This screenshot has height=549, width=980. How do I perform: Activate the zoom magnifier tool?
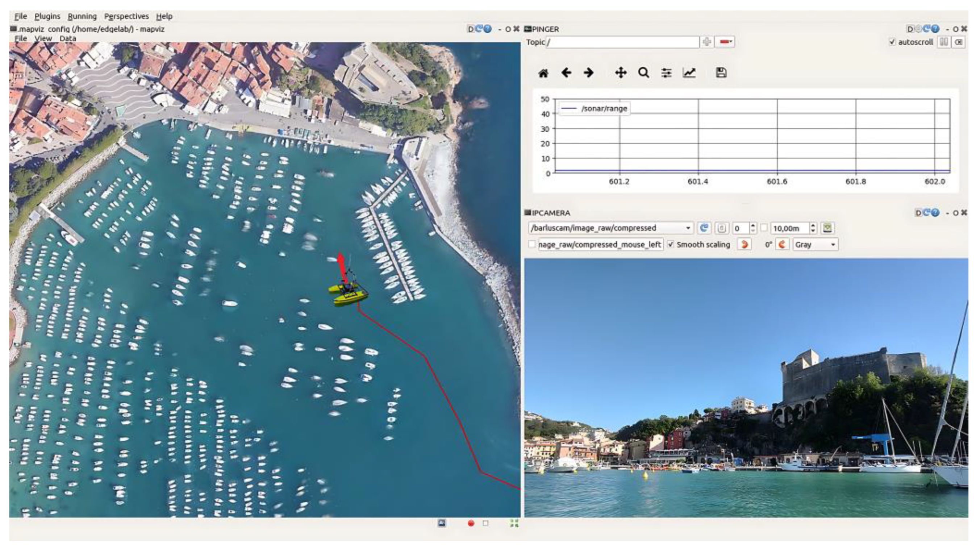643,73
